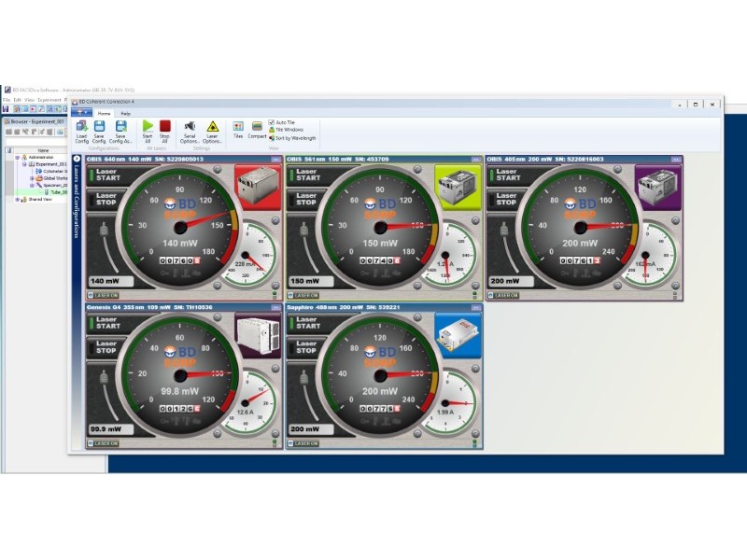The width and height of the screenshot is (747, 560).
Task: Open Laser Options warning-triangle icon
Action: pyautogui.click(x=212, y=132)
